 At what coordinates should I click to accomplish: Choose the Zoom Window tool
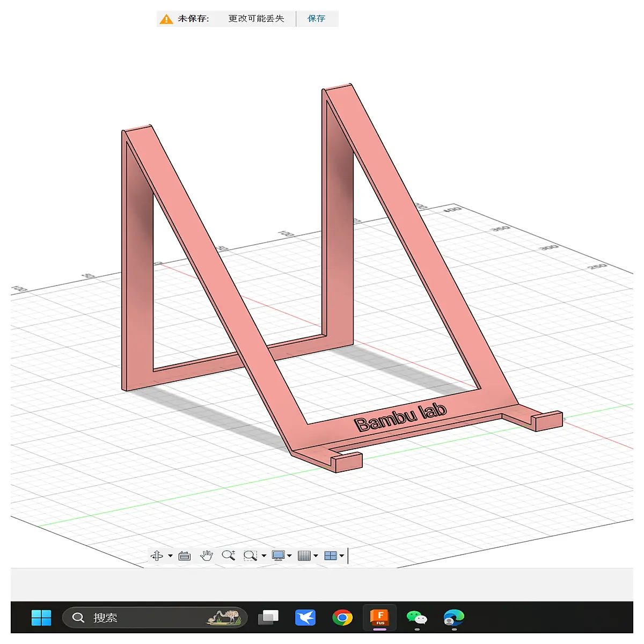pos(250,555)
